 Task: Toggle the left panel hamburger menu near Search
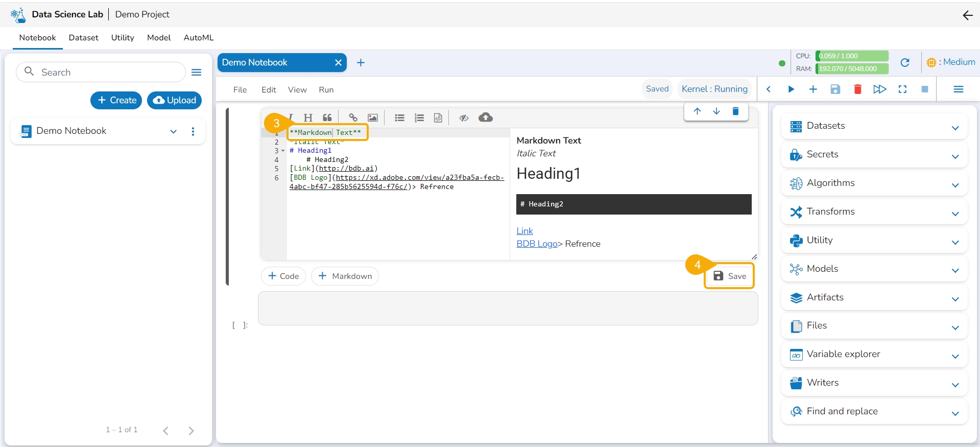196,73
